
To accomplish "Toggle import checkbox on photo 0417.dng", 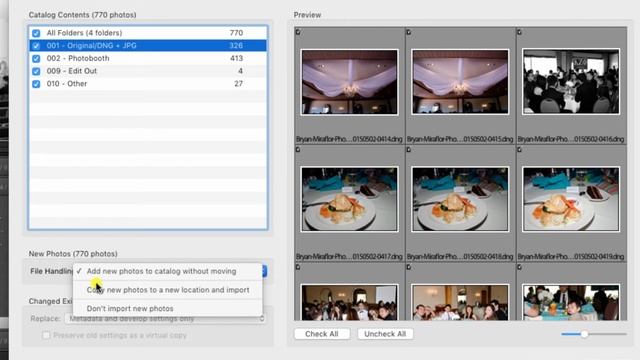I will coord(298,150).
